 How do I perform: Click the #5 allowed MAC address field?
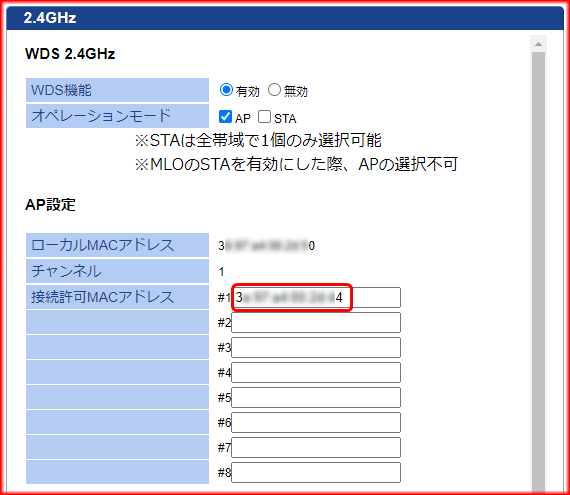[x=316, y=397]
